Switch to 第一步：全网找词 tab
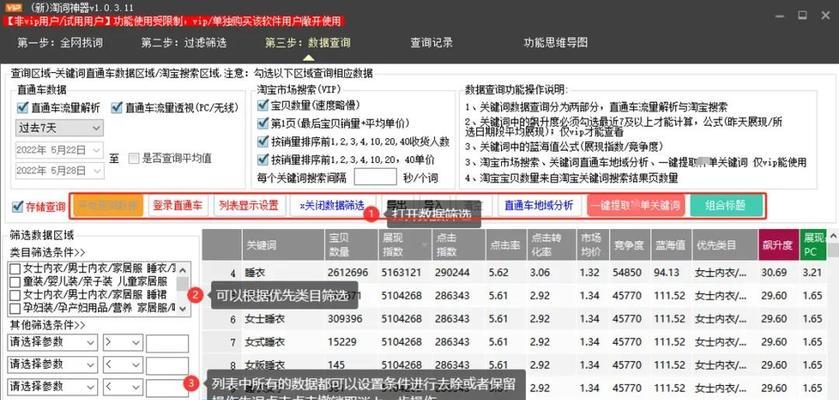 (x=60, y=43)
